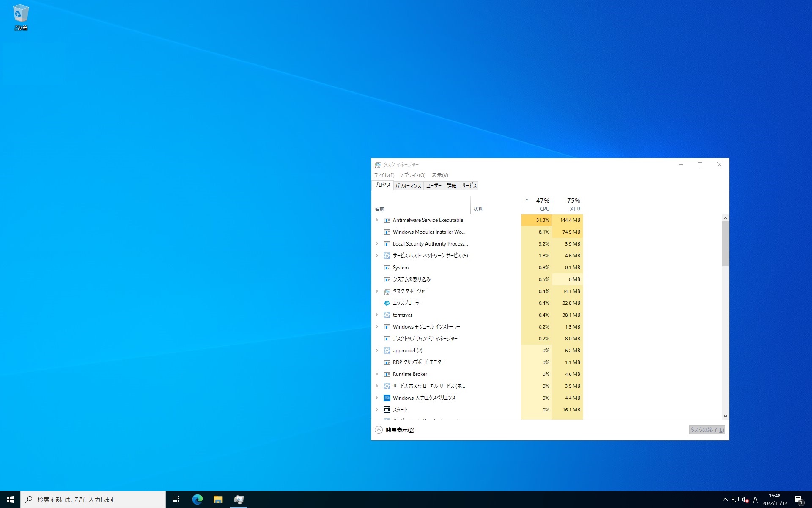Switch to the 詳細 tab
Viewport: 812px width, 508px height.
pyautogui.click(x=452, y=185)
